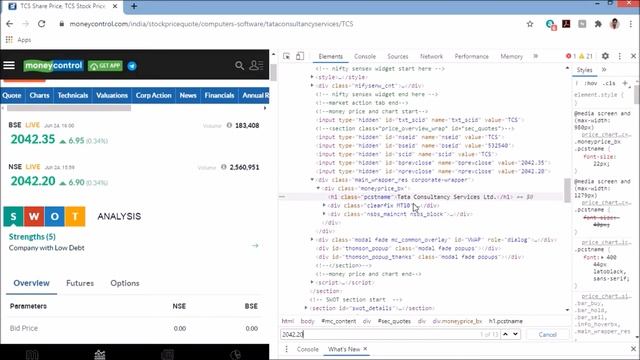Open the DevTools Sources tab

point(398,56)
